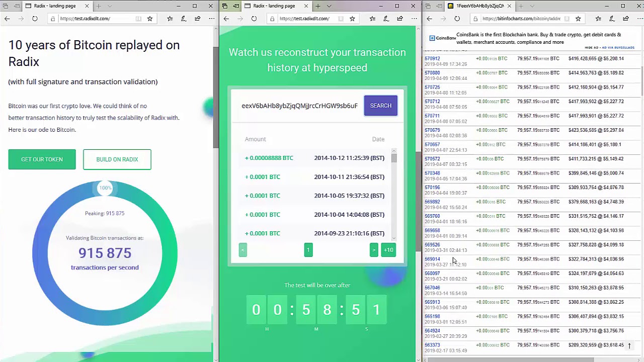
Task: Select the 1FeexV6bAHb8ybZjqQM tab
Action: (x=479, y=6)
